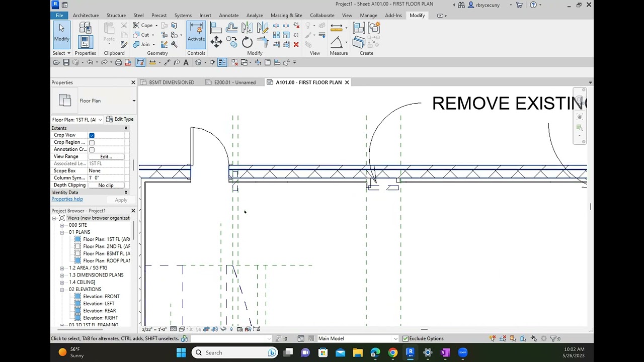Click the Redo arrow in quick access toolbar
The image size is (644, 362).
[104, 62]
